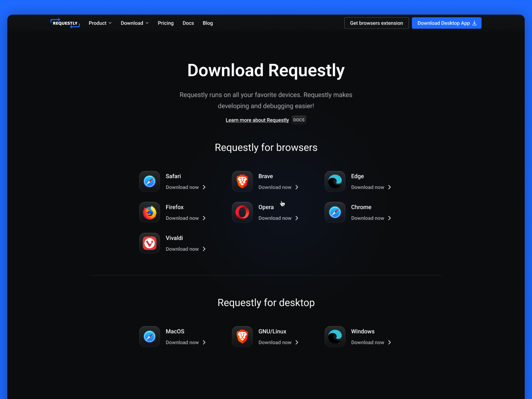Click the Safari browser icon
This screenshot has width=532, height=399.
click(x=149, y=182)
